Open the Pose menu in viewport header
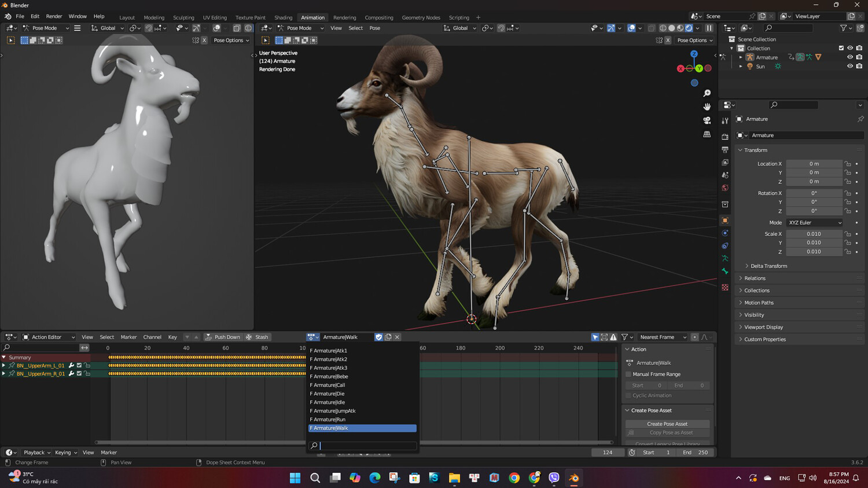868x488 pixels. (375, 28)
